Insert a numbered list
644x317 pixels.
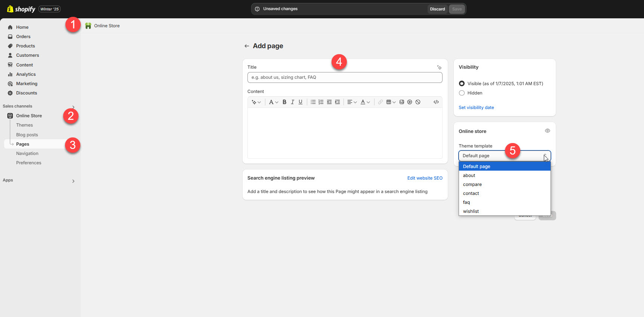pos(321,102)
